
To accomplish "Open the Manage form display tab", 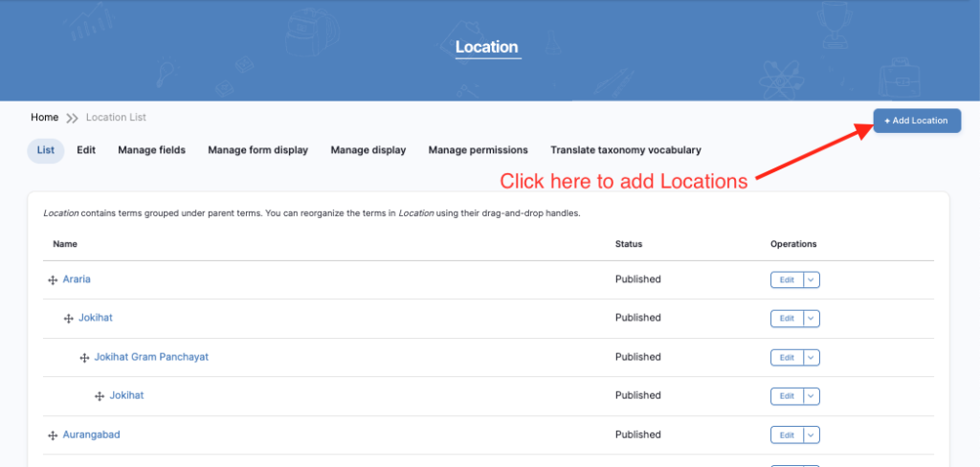I will pyautogui.click(x=257, y=150).
